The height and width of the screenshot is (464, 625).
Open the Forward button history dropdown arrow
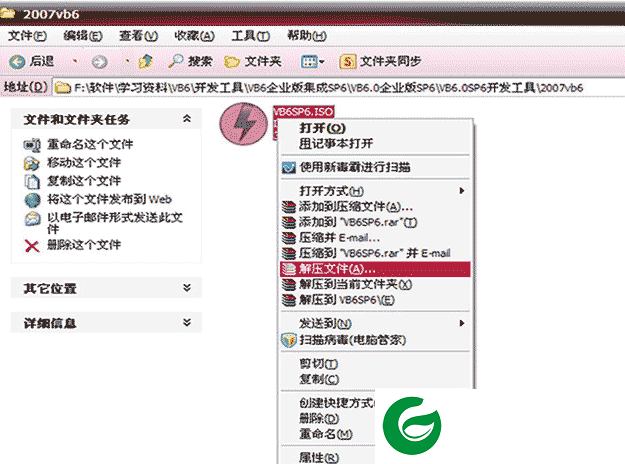tap(127, 61)
